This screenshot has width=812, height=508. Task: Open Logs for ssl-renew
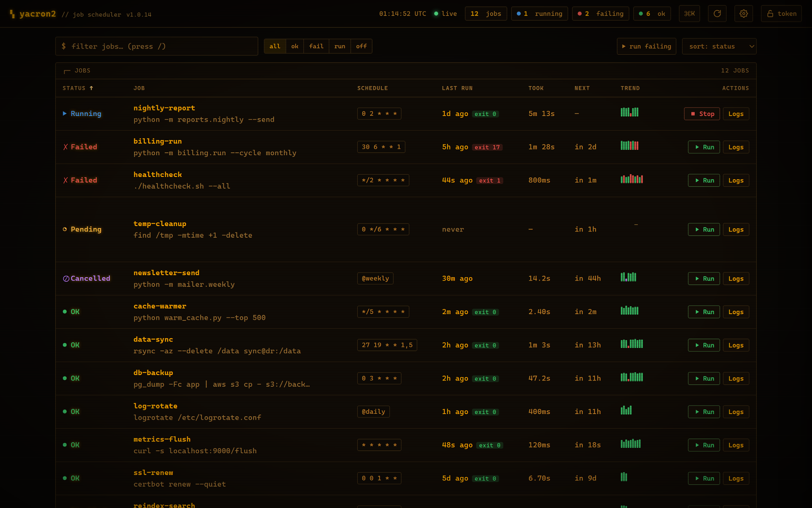(x=736, y=478)
